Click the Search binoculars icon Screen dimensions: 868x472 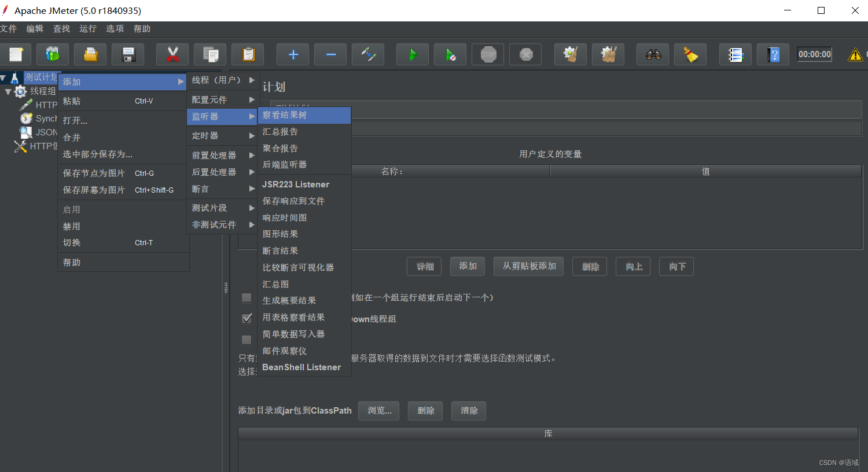tap(653, 54)
